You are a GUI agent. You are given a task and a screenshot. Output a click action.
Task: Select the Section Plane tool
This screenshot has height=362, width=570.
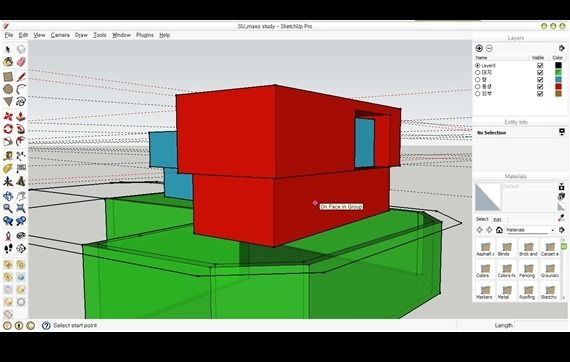point(21,249)
